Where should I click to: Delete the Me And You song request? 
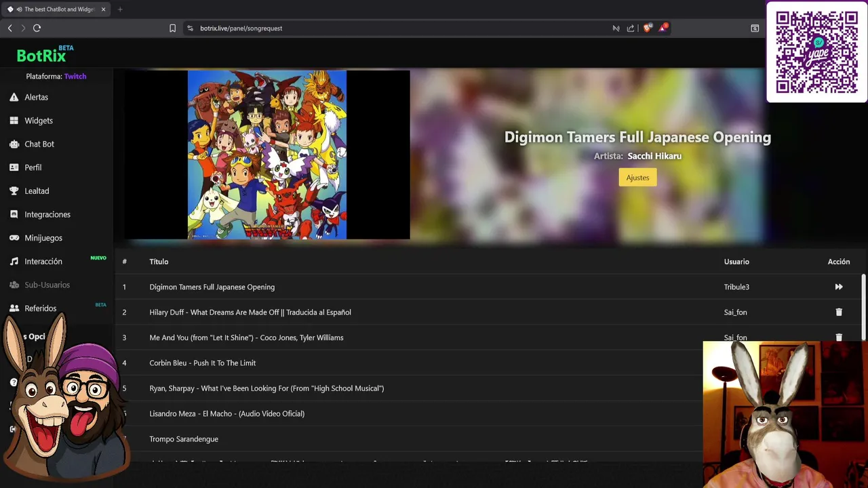[x=839, y=337]
